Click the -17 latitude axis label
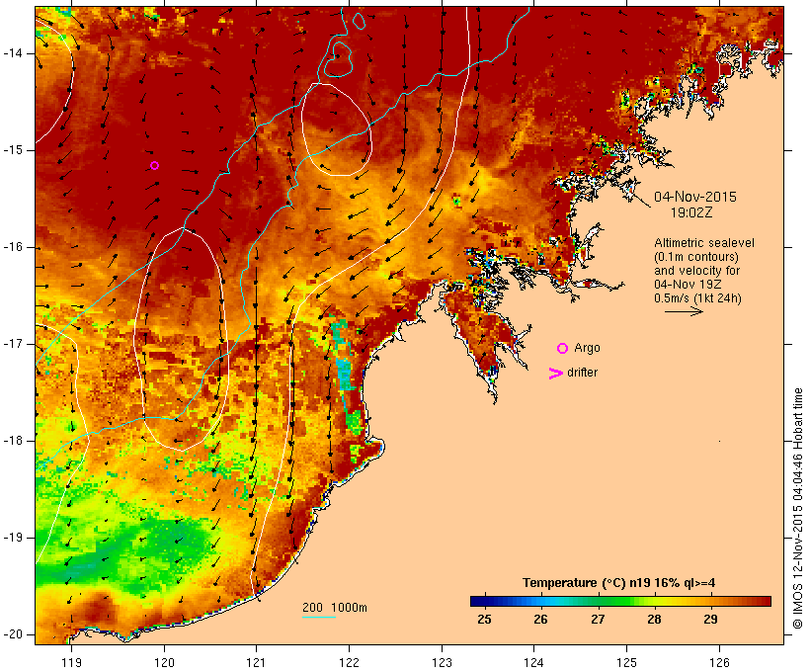 [x=13, y=344]
